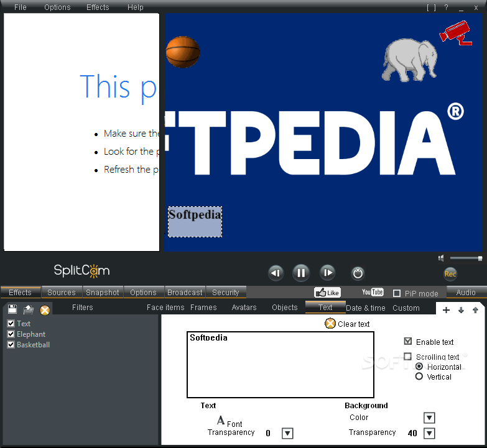Switch to the Audio tab
The width and height of the screenshot is (487, 448).
tap(466, 292)
